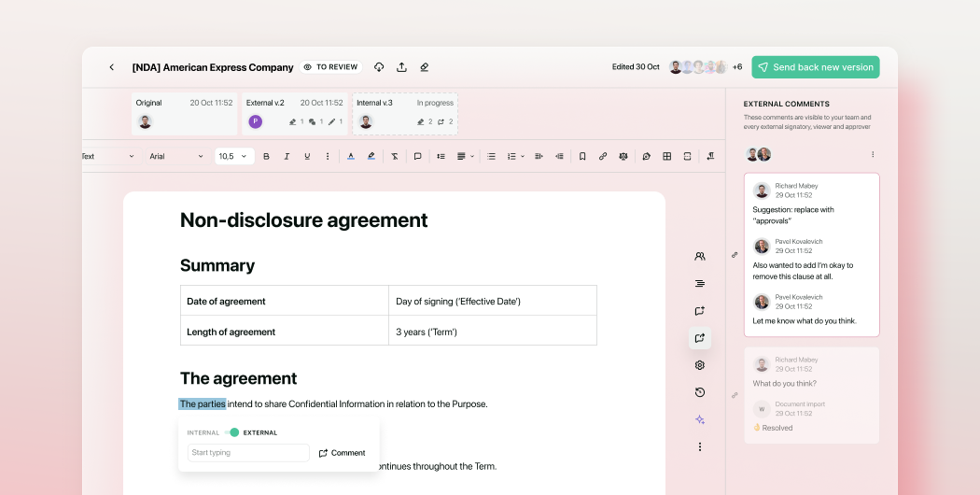Clear text formatting
The image size is (980, 495).
click(395, 157)
